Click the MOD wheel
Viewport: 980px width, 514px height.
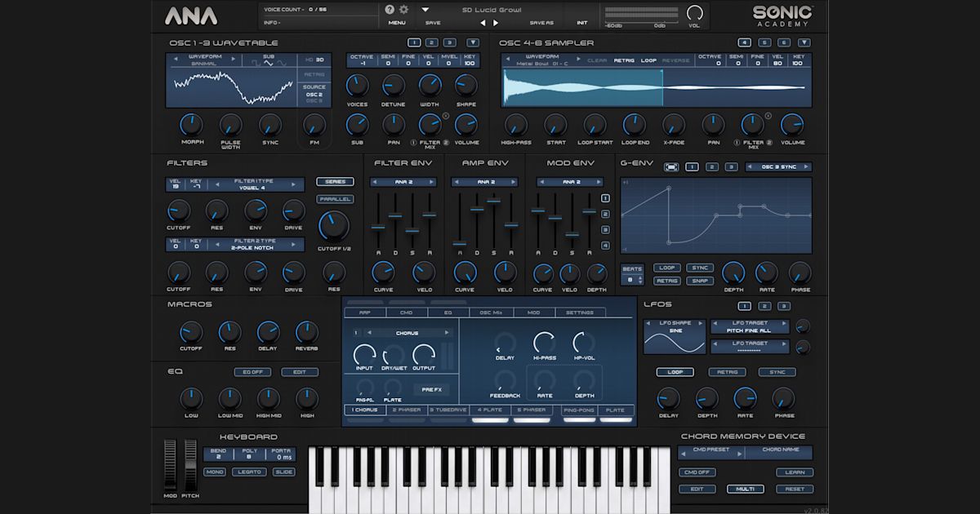click(x=170, y=464)
